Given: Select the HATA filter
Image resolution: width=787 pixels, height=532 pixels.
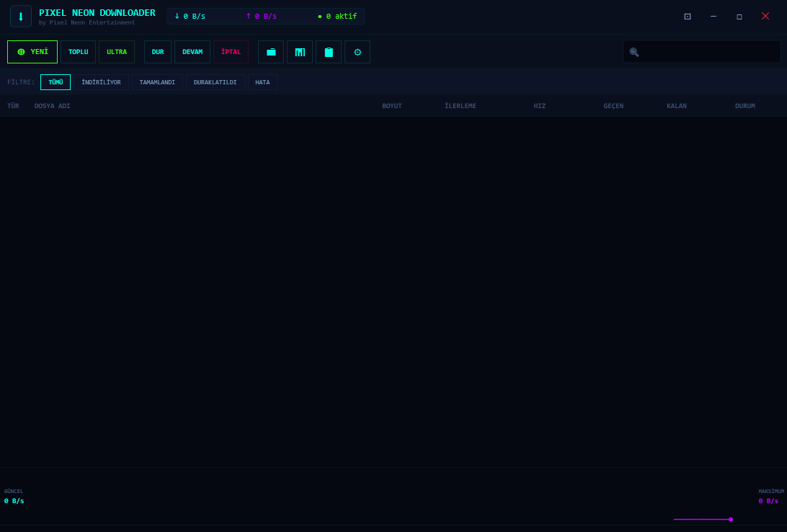Looking at the screenshot, I should 262,82.
